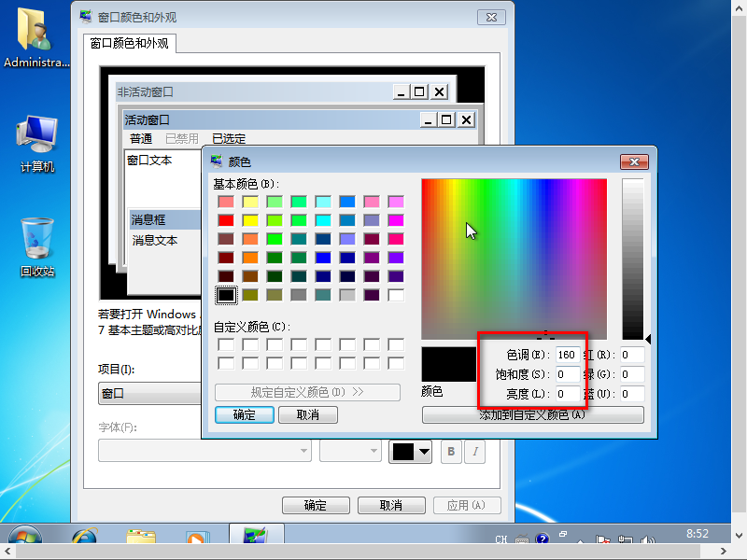Click the 色调 hue input field
747x560 pixels.
pyautogui.click(x=568, y=355)
